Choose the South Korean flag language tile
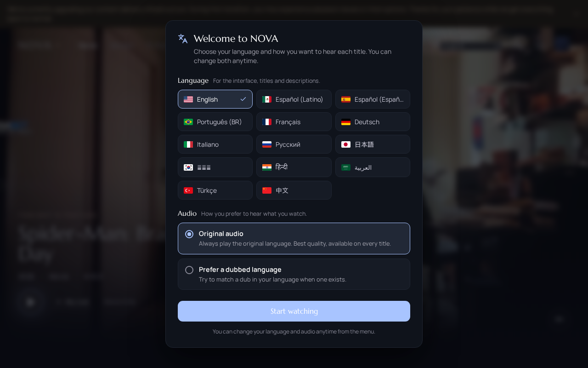The width and height of the screenshot is (588, 368). [215, 167]
